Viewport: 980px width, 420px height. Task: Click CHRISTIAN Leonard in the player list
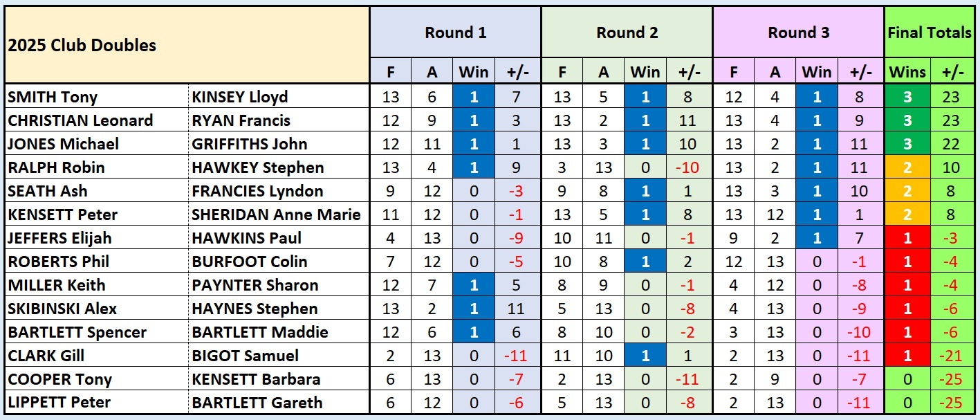[x=80, y=120]
